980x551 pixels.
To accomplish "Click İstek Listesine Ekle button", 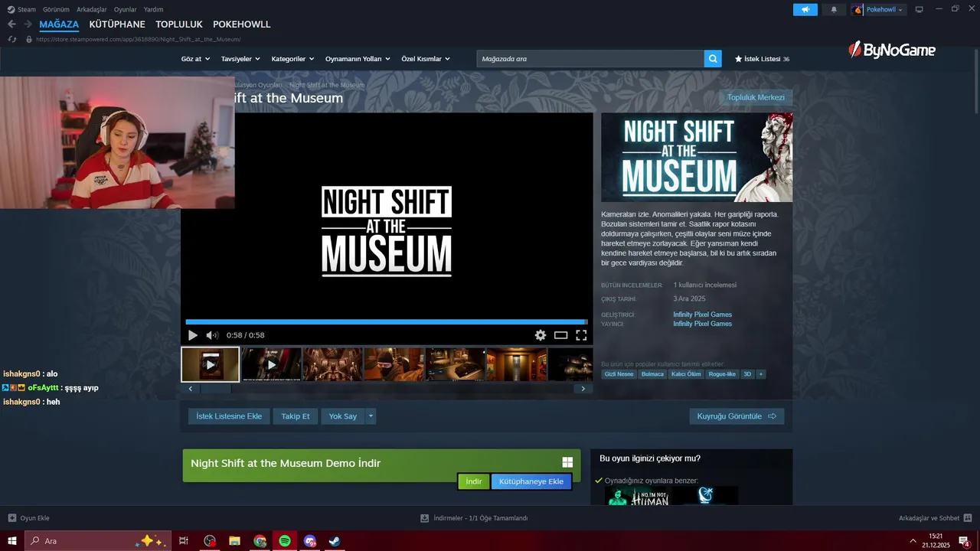I will click(229, 416).
